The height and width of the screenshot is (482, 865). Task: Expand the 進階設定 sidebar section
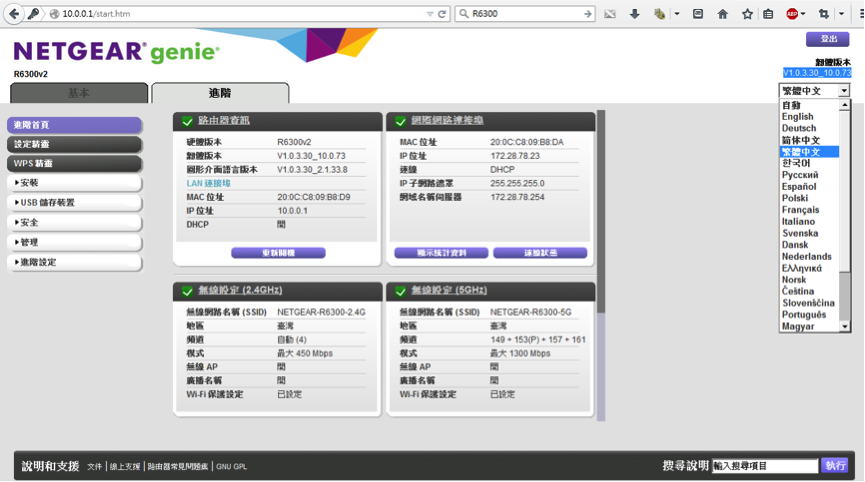click(74, 263)
